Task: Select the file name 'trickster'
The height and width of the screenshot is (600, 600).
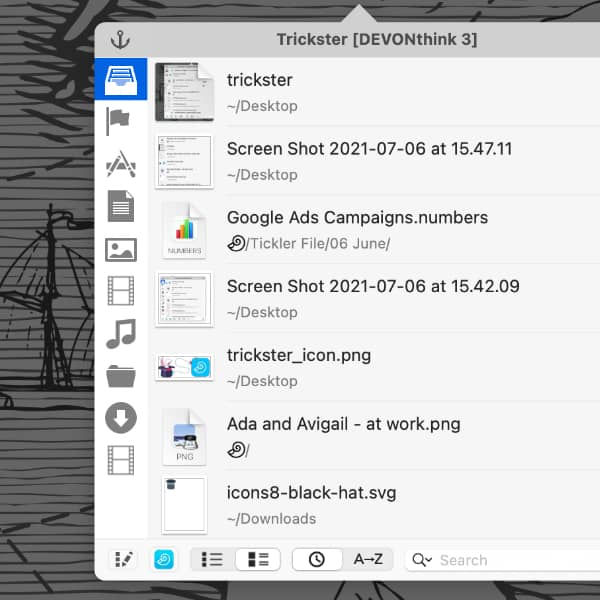Action: pos(259,80)
